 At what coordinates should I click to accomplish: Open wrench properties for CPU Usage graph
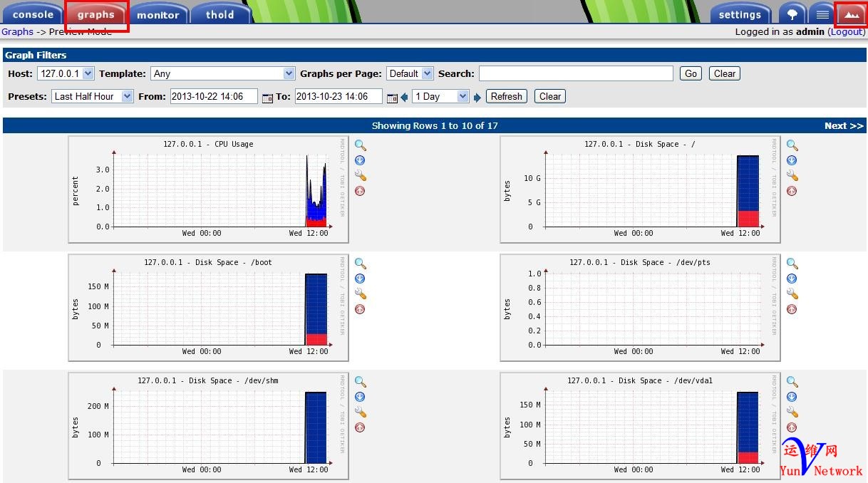(x=361, y=176)
